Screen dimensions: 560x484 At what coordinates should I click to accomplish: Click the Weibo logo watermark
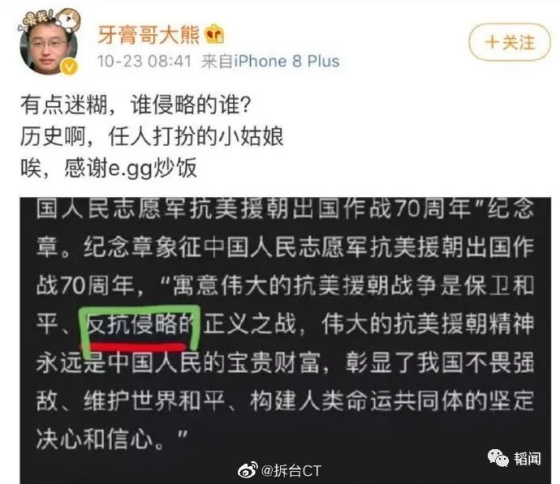pos(248,469)
